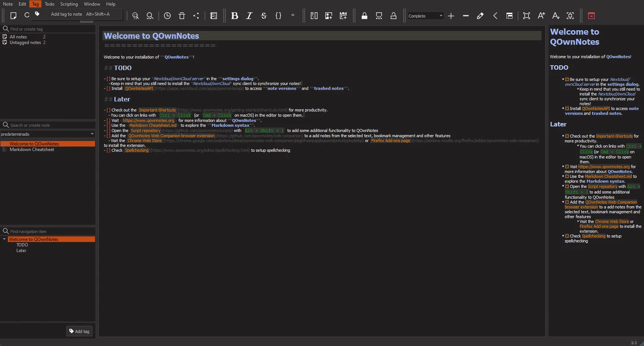Click the todo list notebook icon
The image size is (644, 346).
coord(214,16)
